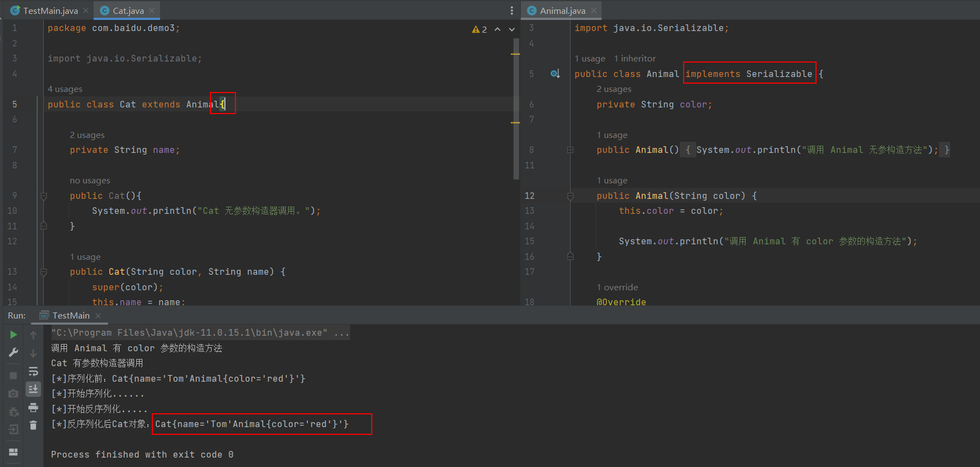
Task: Open run configuration settings wrench icon
Action: [x=13, y=352]
